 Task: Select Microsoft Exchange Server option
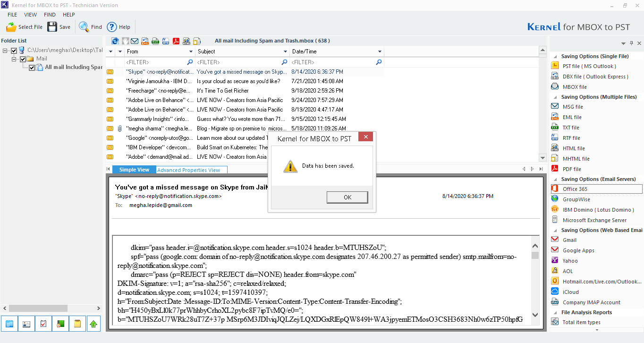(594, 220)
